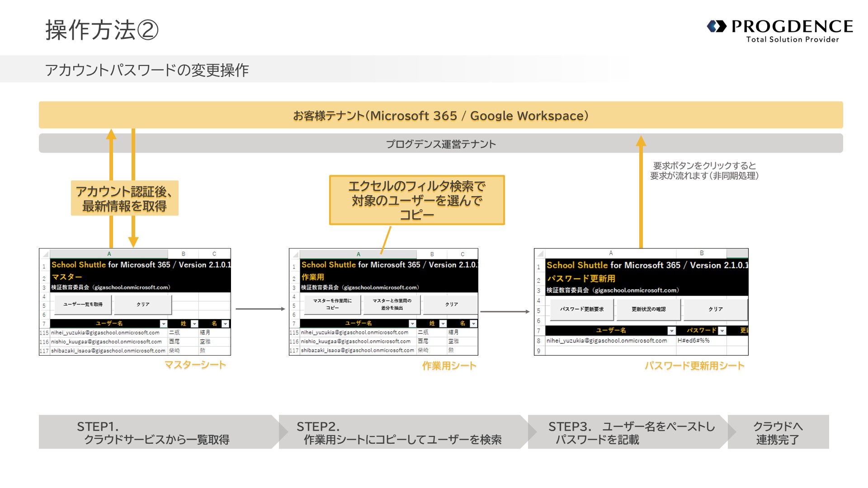Click the パスワード更新要求 button
Image resolution: width=868 pixels, height=488 pixels.
[582, 310]
